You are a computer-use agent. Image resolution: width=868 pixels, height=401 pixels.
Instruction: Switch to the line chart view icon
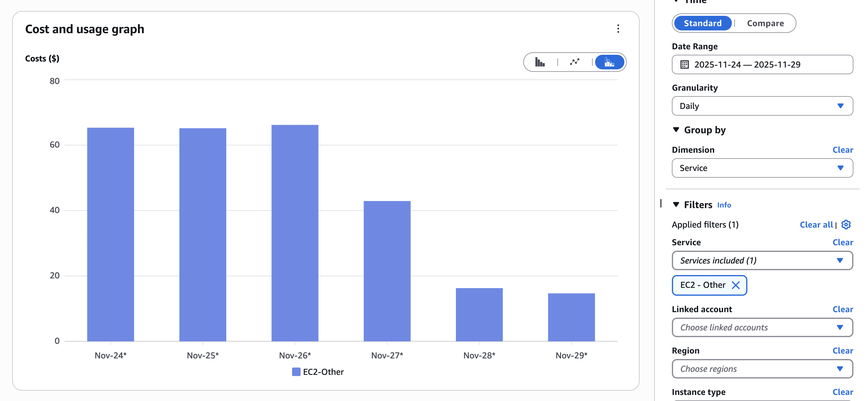coord(574,62)
